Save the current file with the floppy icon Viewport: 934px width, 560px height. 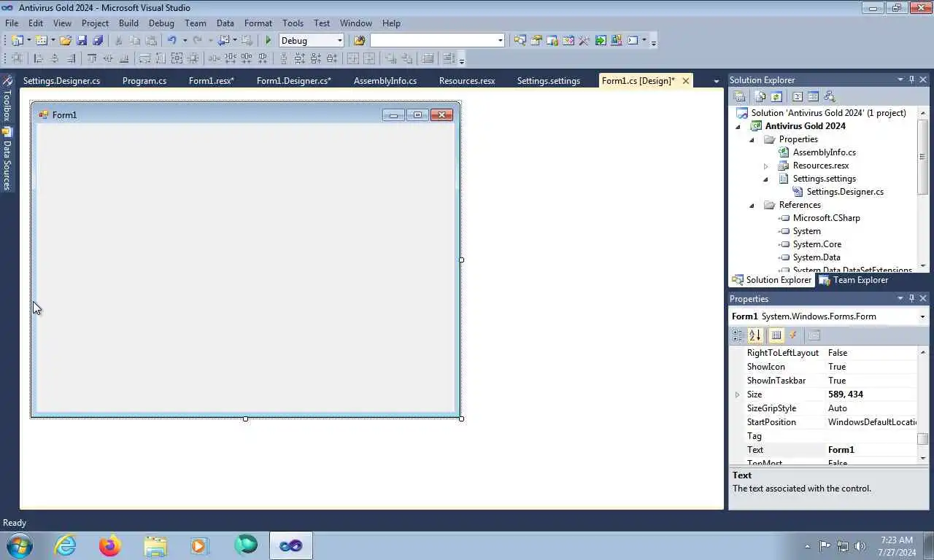coord(82,41)
